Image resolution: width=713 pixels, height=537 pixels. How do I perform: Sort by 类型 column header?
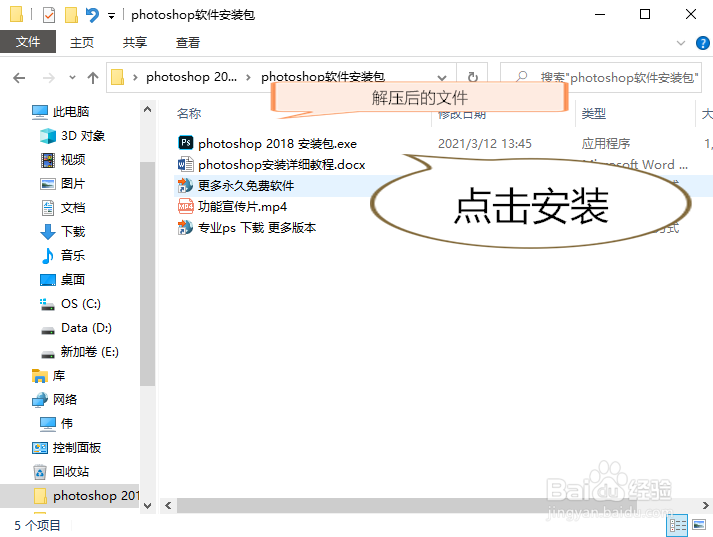click(x=594, y=113)
